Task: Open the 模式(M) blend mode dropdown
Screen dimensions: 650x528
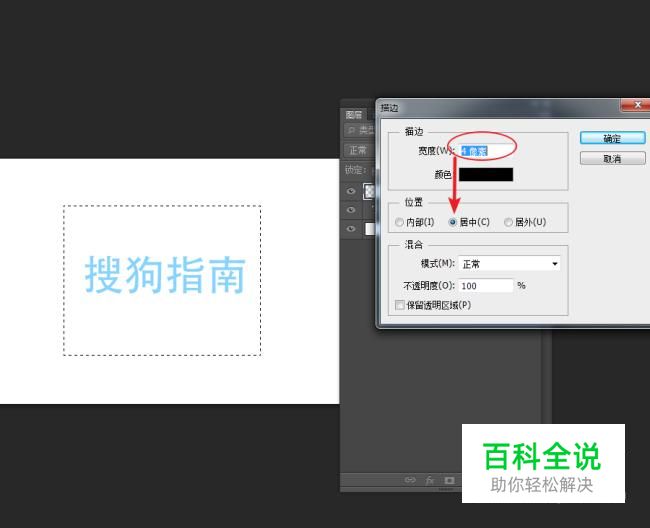Action: 509,264
